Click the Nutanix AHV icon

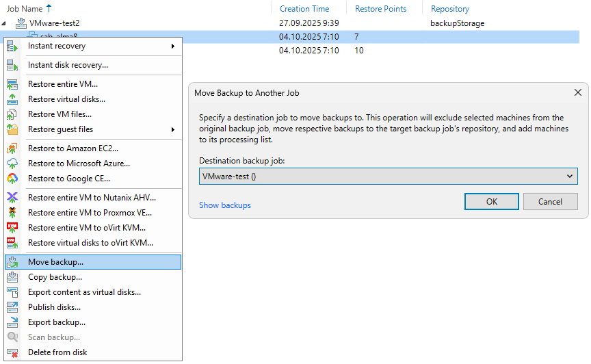12,198
